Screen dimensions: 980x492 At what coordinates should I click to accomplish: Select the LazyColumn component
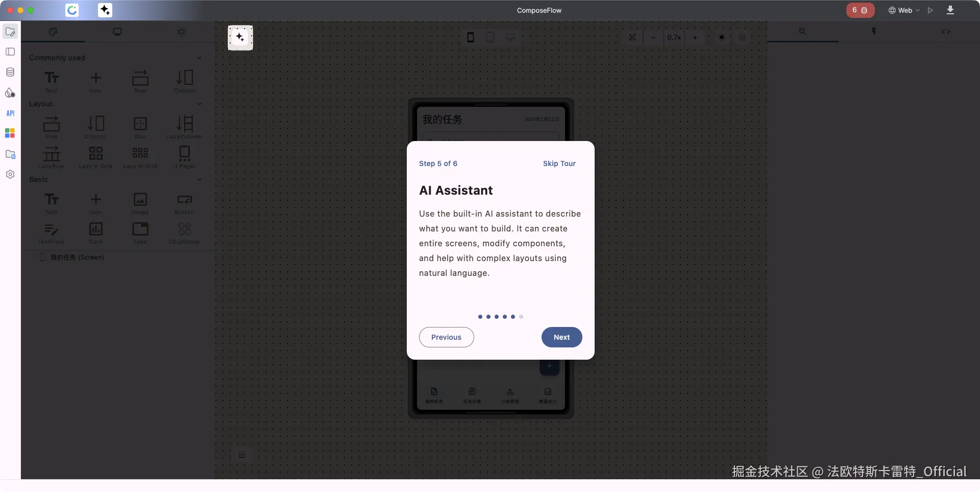184,127
